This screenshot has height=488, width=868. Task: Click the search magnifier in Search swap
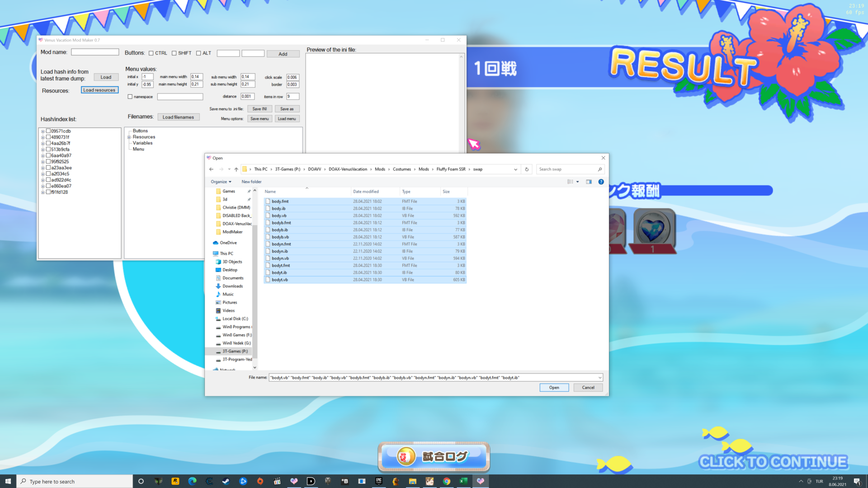(600, 169)
